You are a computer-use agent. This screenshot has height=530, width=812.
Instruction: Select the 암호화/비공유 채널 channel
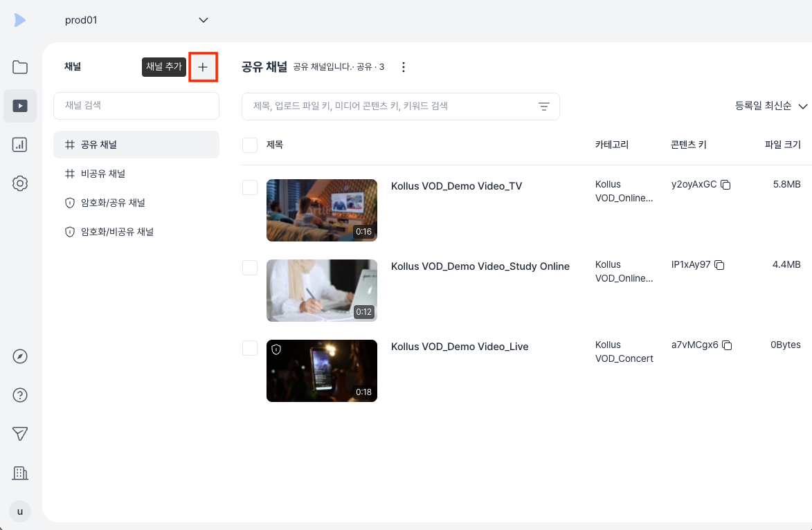click(136, 232)
